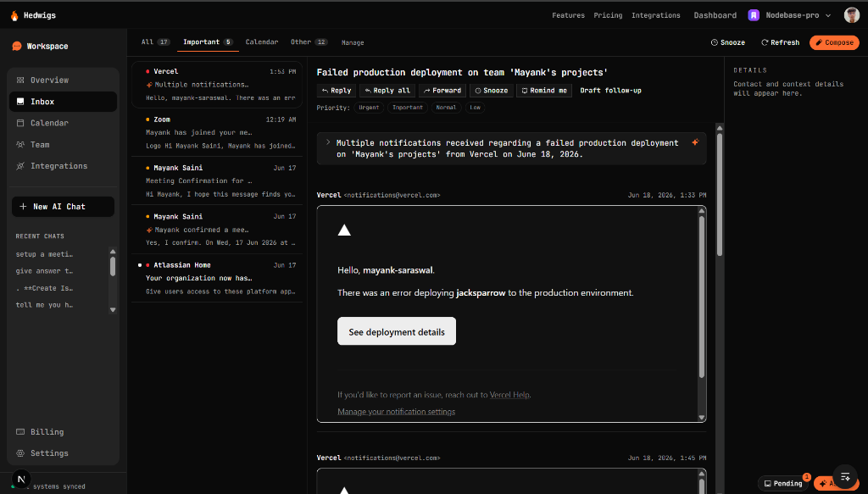868x494 pixels.
Task: Click Snooze in the top toolbar
Action: pyautogui.click(x=727, y=42)
